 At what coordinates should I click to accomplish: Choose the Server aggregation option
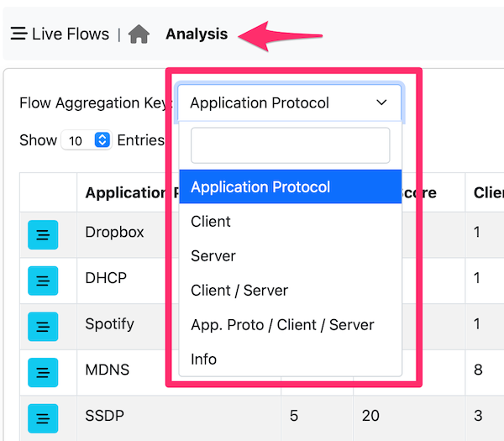tap(291, 256)
